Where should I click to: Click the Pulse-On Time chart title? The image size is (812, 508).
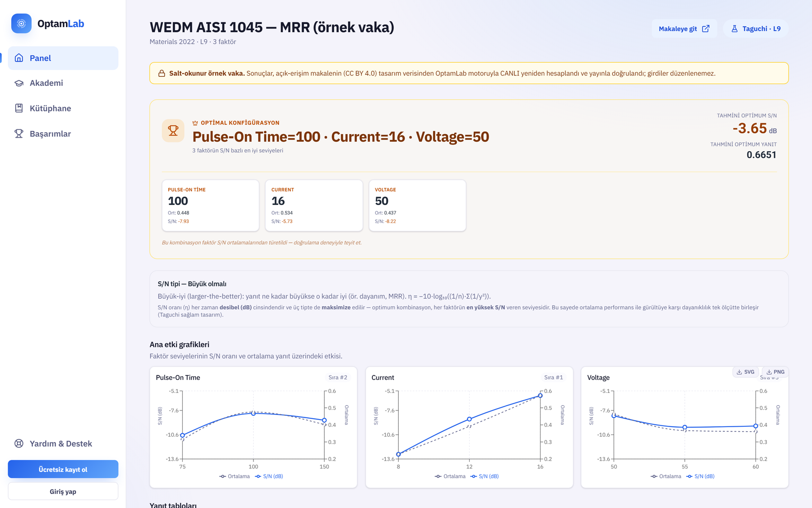coord(178,378)
